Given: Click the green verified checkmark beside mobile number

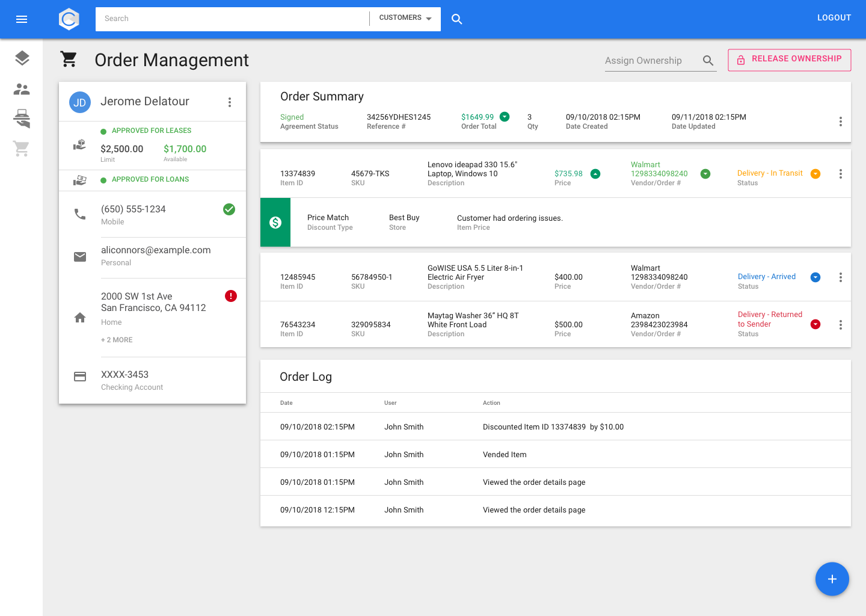Looking at the screenshot, I should pyautogui.click(x=229, y=209).
